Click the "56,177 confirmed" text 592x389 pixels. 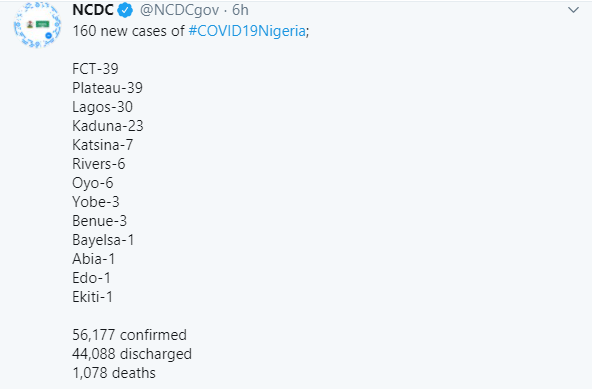[130, 335]
